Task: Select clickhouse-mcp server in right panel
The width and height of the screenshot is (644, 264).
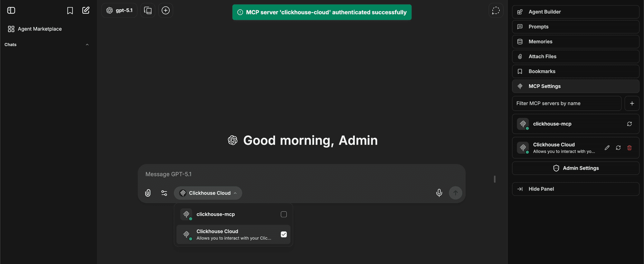Action: [576, 124]
